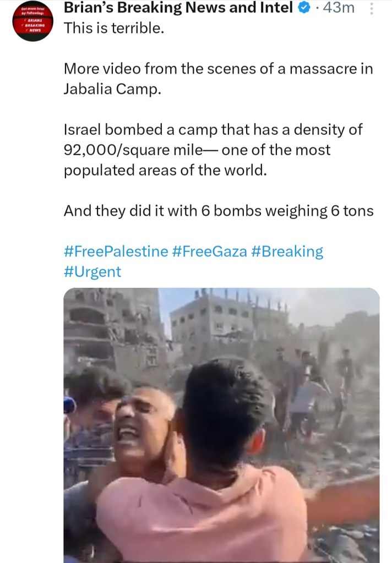Open the tweet's three-dot options menu
The image size is (392, 563).
pos(370,8)
